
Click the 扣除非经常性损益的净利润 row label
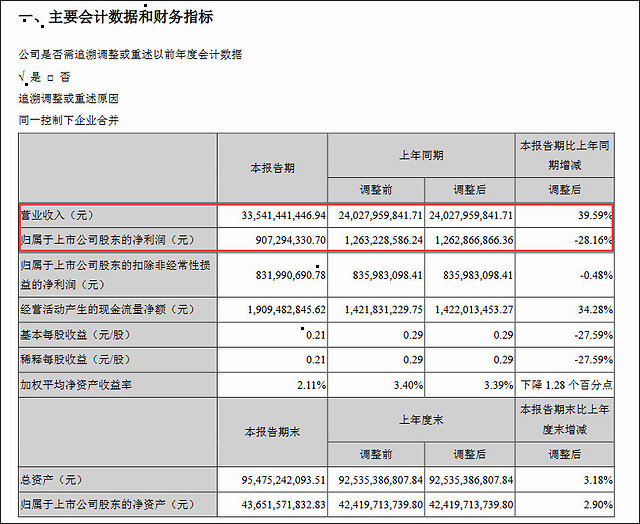[116, 275]
